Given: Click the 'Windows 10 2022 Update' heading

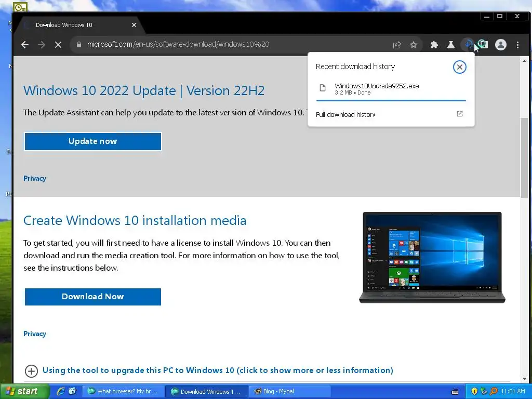Looking at the screenshot, I should pyautogui.click(x=144, y=90).
